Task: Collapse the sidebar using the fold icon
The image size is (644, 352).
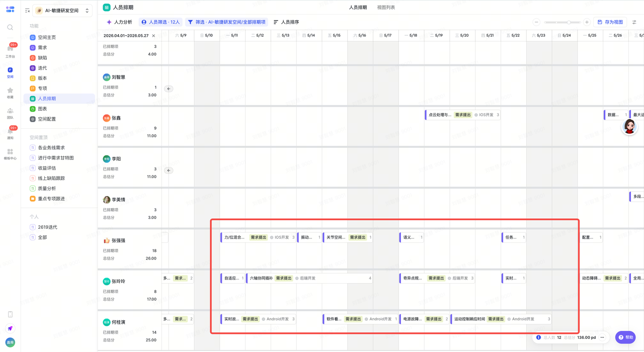Action: (x=27, y=11)
